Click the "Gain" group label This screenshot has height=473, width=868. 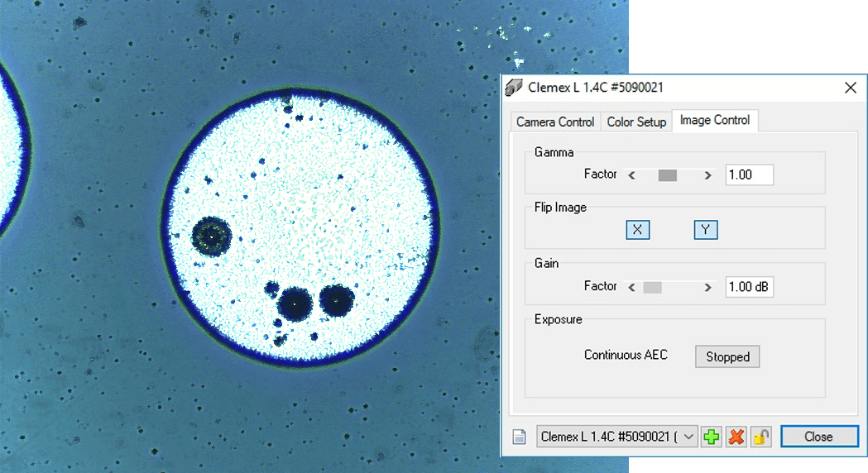[x=546, y=263]
